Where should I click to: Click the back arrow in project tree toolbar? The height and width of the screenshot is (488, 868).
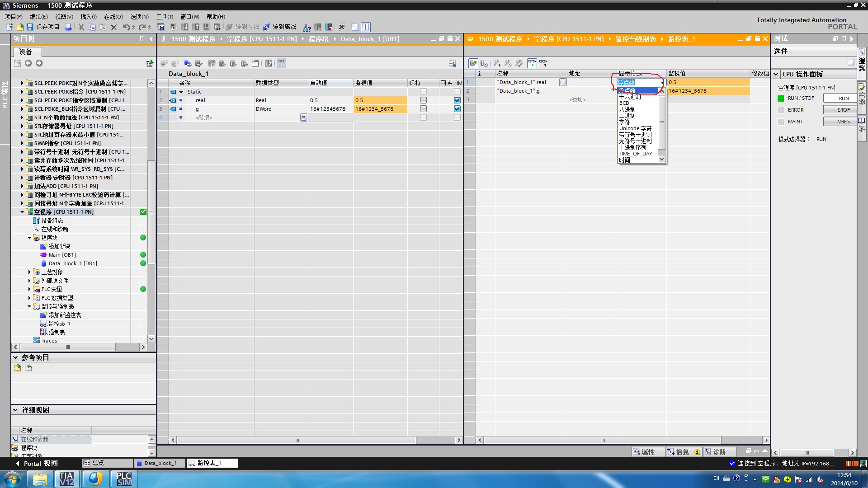tap(28, 63)
